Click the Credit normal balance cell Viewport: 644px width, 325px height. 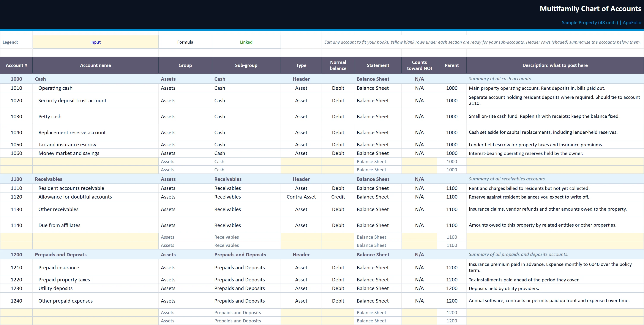tap(338, 197)
